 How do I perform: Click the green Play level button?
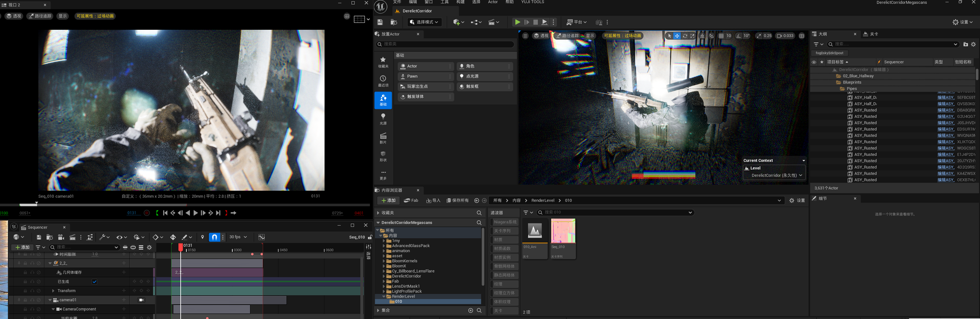click(x=517, y=22)
